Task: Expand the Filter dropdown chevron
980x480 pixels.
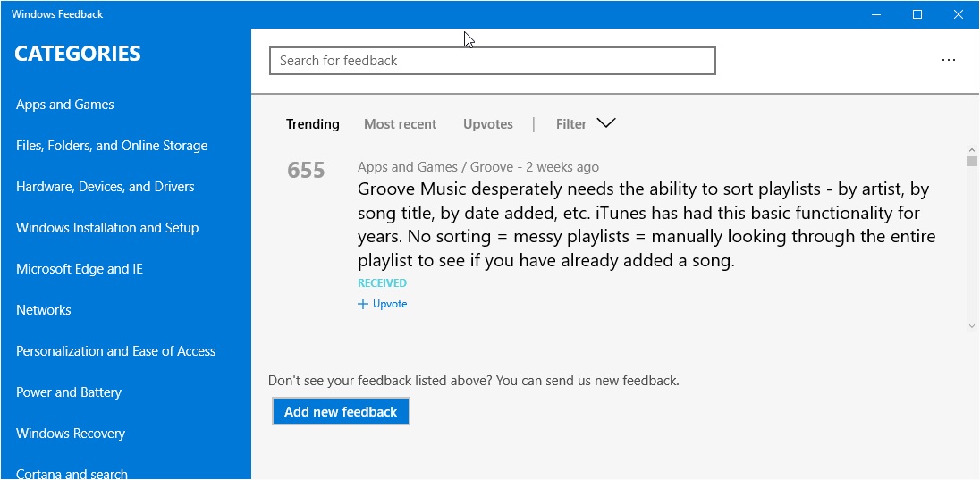Action: 605,123
